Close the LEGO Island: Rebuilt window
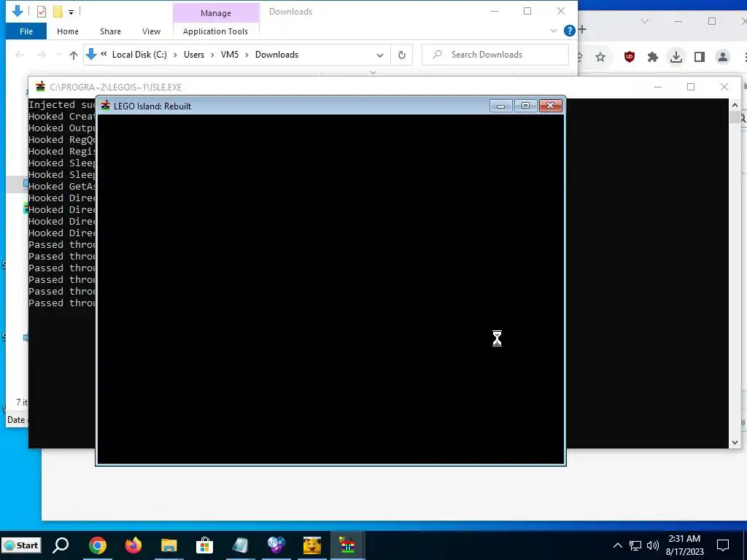The width and height of the screenshot is (747, 560). 550,106
